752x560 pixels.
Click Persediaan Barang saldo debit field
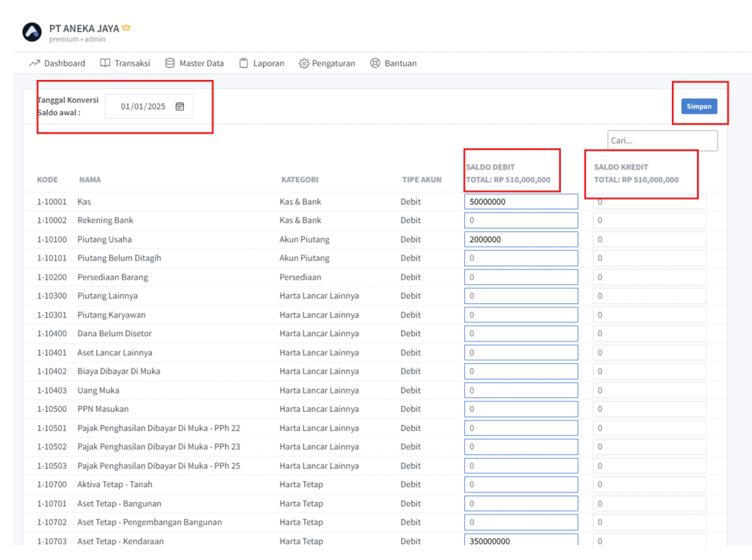pyautogui.click(x=521, y=277)
